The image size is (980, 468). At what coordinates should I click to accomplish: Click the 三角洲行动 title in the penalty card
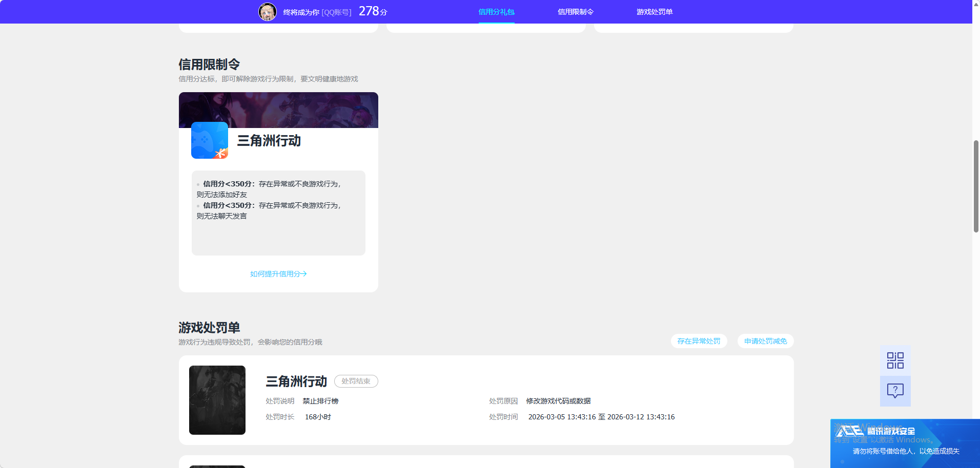(x=296, y=381)
